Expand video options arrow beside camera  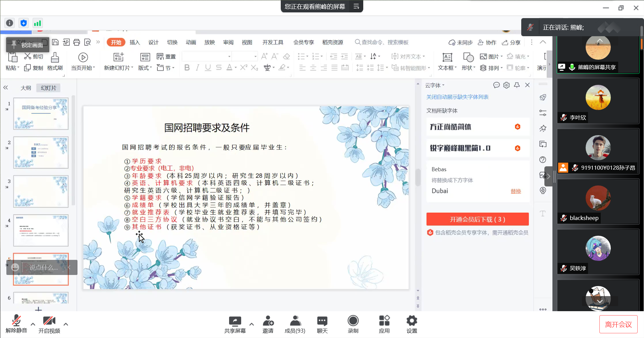coord(66,324)
